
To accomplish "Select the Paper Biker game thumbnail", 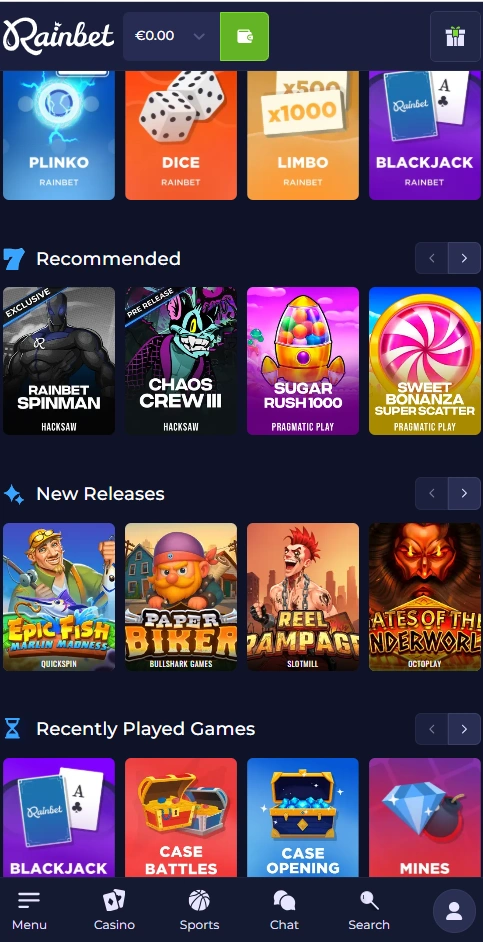I will [x=181, y=597].
